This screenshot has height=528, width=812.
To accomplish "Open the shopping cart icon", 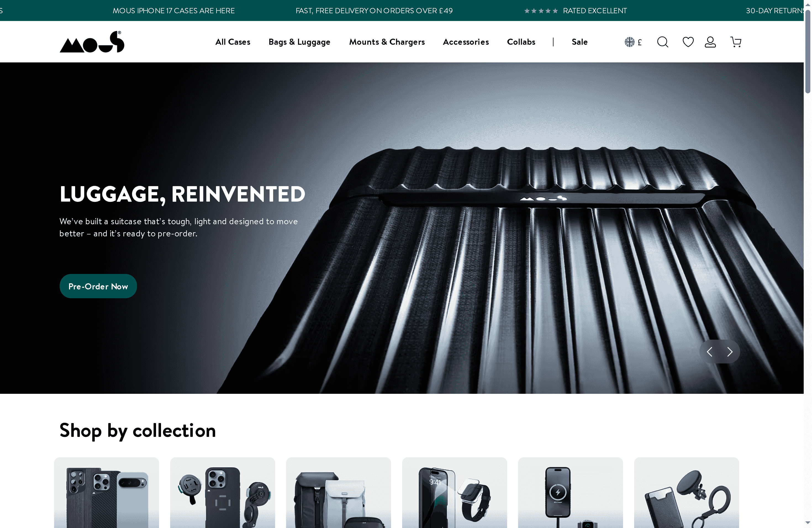I will click(x=735, y=42).
